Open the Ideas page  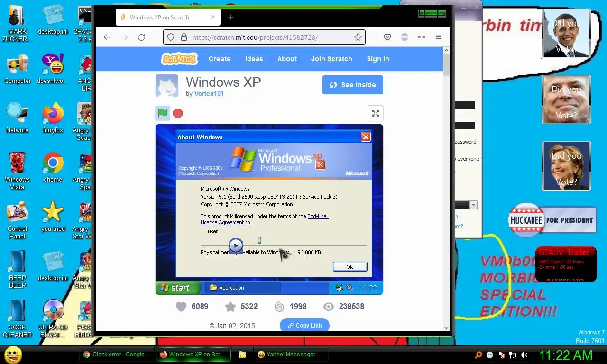click(254, 59)
